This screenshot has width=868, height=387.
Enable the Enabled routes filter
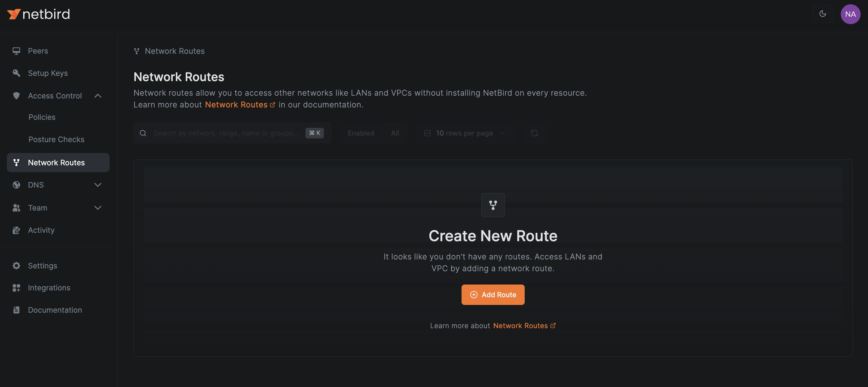point(361,133)
